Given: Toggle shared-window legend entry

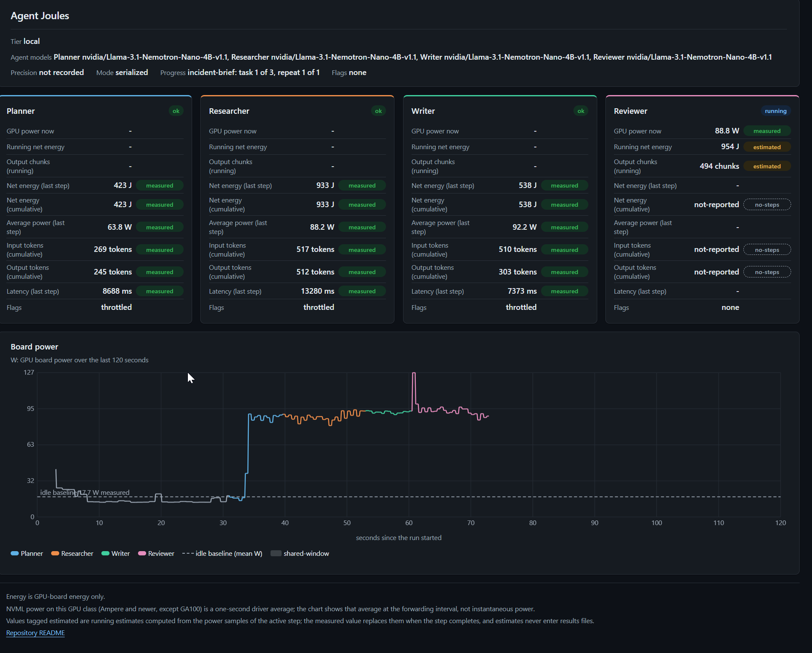Looking at the screenshot, I should tap(300, 554).
